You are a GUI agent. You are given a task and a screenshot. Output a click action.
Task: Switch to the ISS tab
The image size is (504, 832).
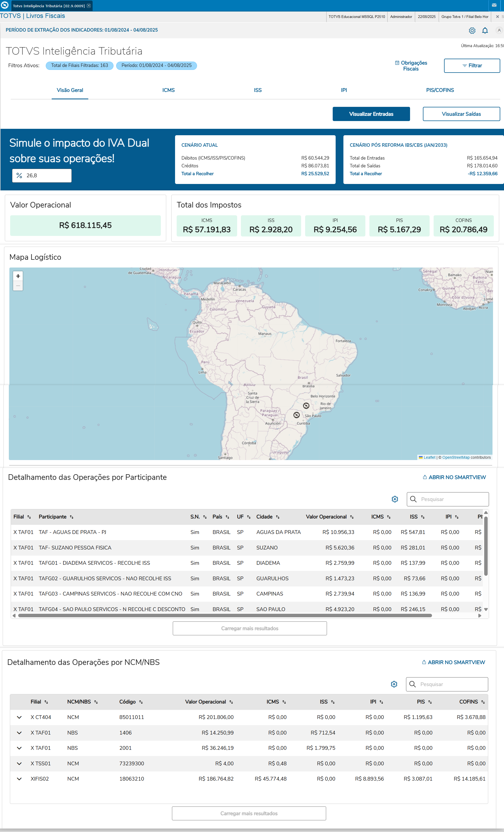[x=258, y=90]
